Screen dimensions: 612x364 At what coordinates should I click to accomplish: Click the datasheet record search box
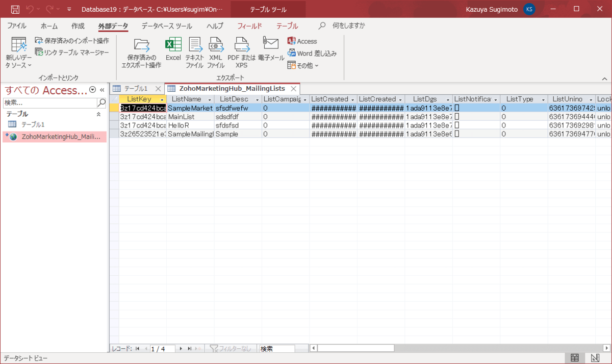[277, 349]
